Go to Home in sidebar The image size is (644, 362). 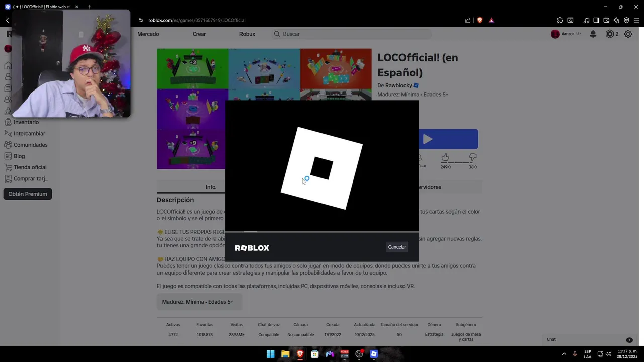(8, 66)
